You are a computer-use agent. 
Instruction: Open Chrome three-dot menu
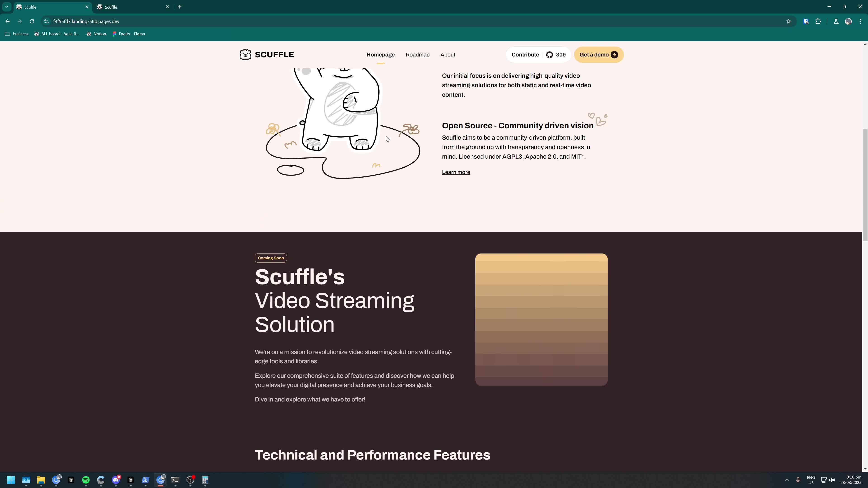pos(861,21)
